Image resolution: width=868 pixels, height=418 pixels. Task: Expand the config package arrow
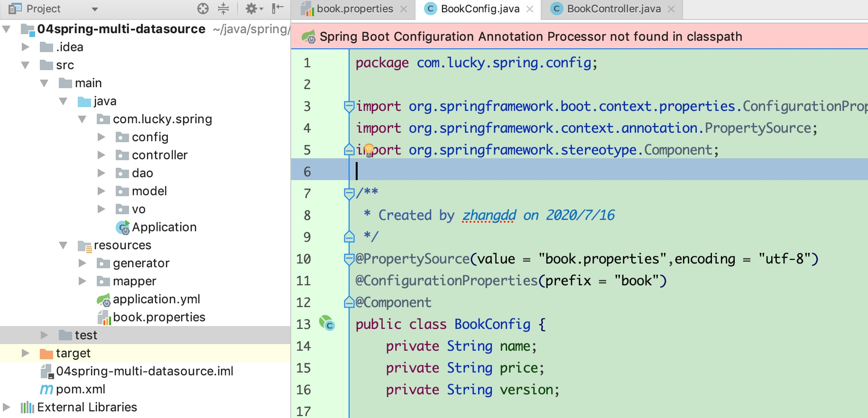(x=101, y=137)
